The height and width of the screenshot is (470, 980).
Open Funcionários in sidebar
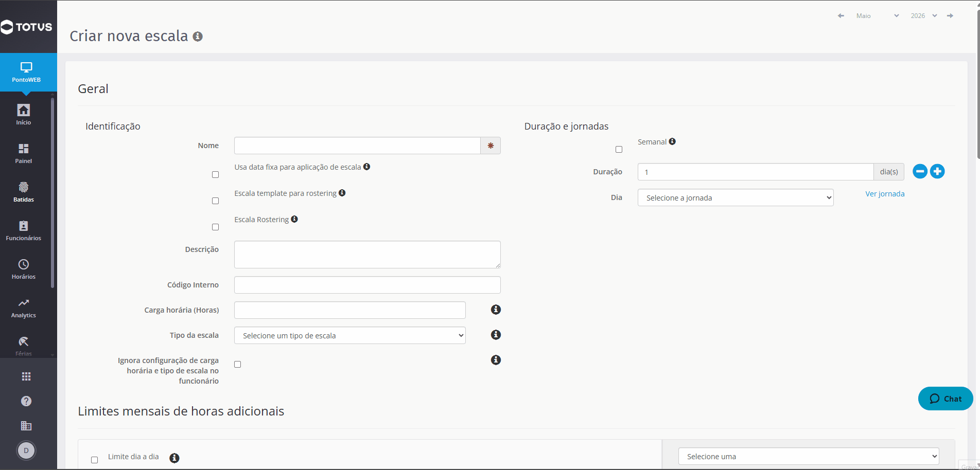click(x=24, y=230)
